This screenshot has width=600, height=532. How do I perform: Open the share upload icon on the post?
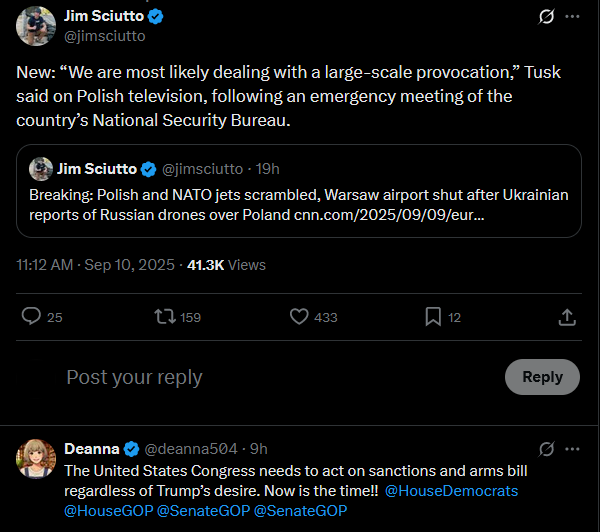[x=567, y=317]
